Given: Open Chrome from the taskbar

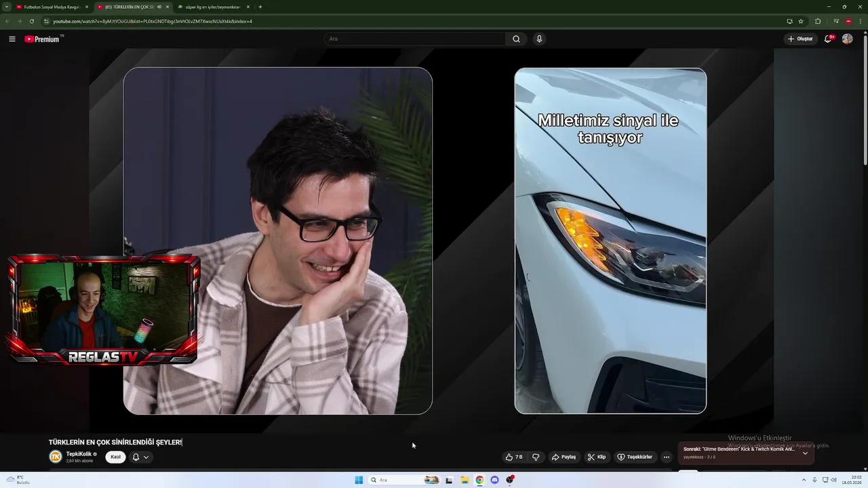Looking at the screenshot, I should pos(479,480).
